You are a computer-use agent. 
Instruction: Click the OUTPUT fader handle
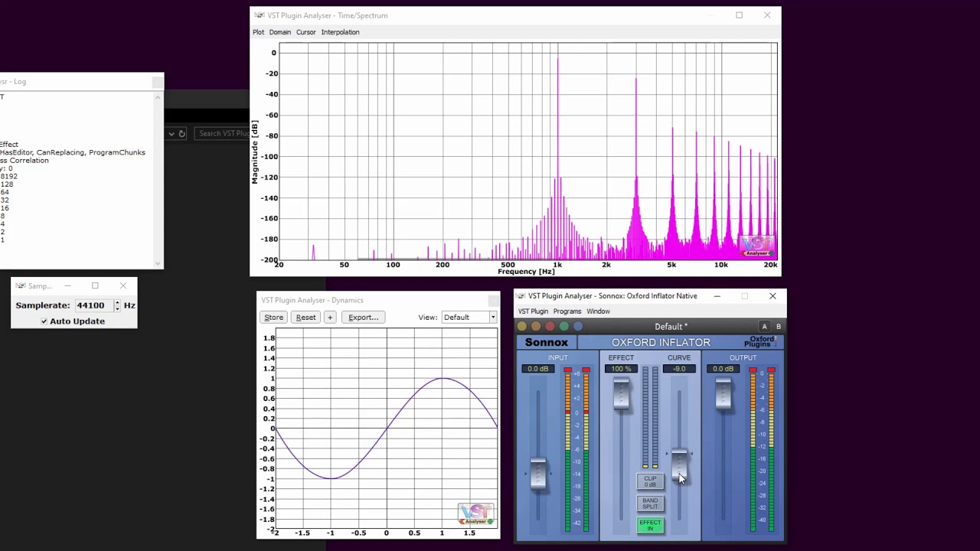coord(724,395)
